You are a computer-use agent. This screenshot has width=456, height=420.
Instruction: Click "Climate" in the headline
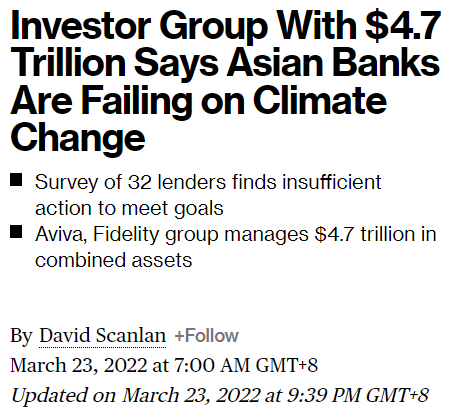320,100
